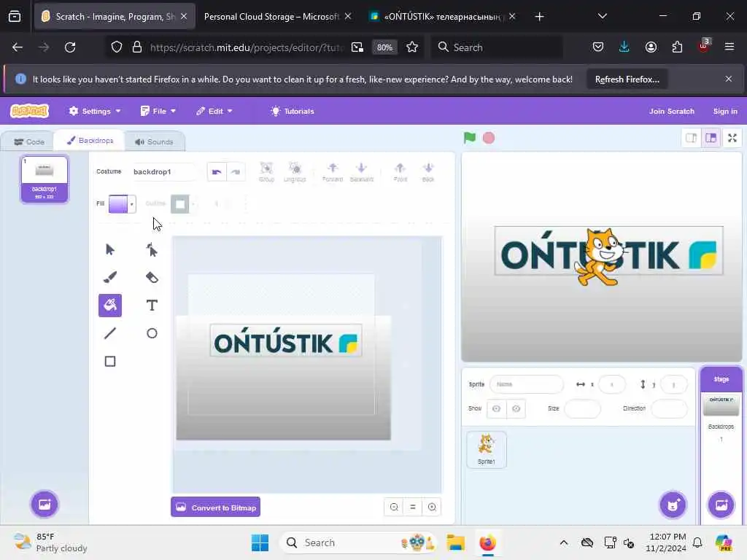Click Choose a Backdrop button in stage pane

point(721,505)
